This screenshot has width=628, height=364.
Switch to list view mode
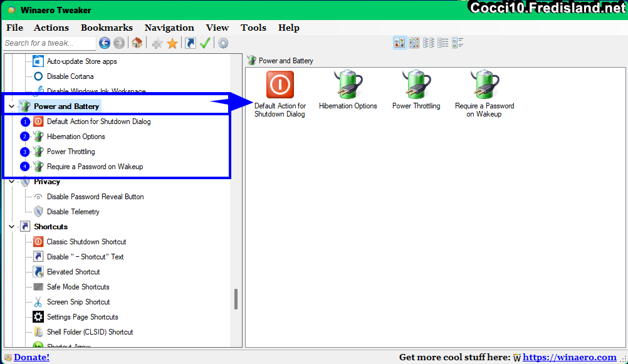(443, 43)
